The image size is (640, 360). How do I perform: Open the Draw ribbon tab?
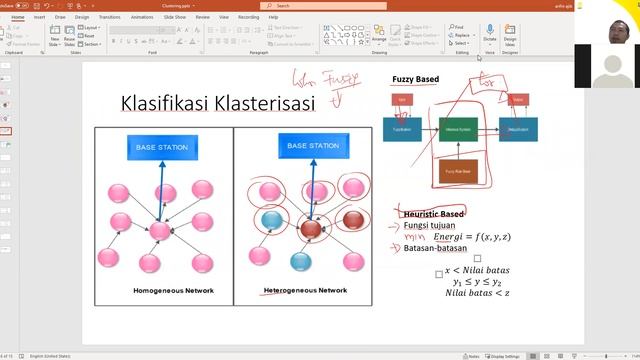click(x=60, y=17)
